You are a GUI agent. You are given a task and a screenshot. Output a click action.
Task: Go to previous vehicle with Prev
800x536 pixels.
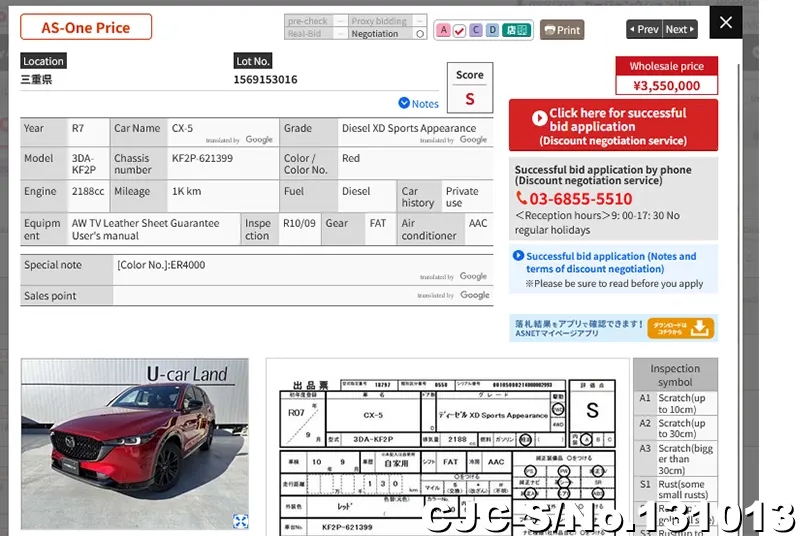(643, 29)
